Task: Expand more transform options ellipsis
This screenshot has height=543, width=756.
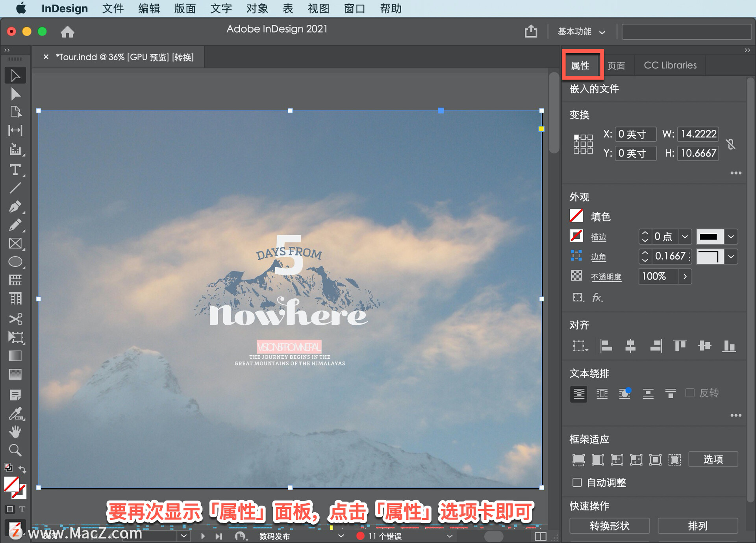Action: 736,173
